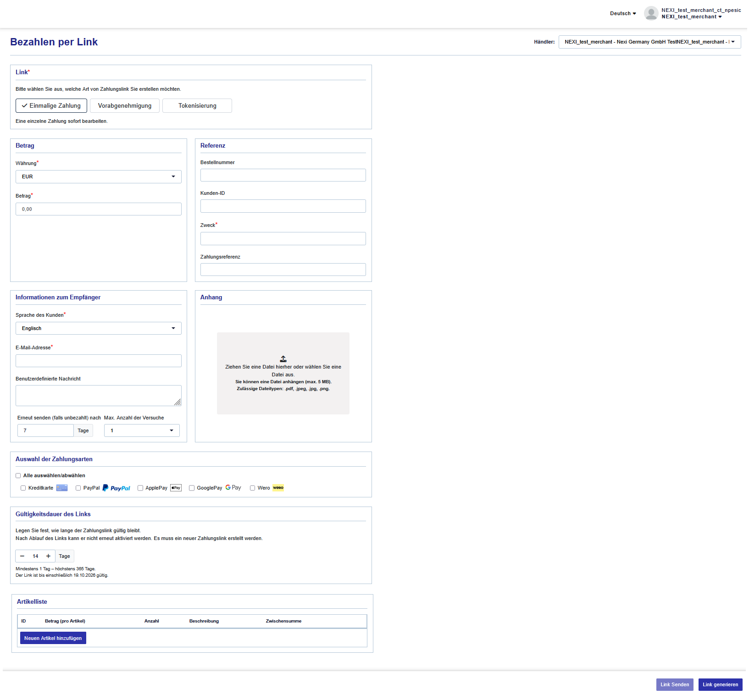Click the Link generieren button
This screenshot has height=700, width=749.
(x=721, y=684)
